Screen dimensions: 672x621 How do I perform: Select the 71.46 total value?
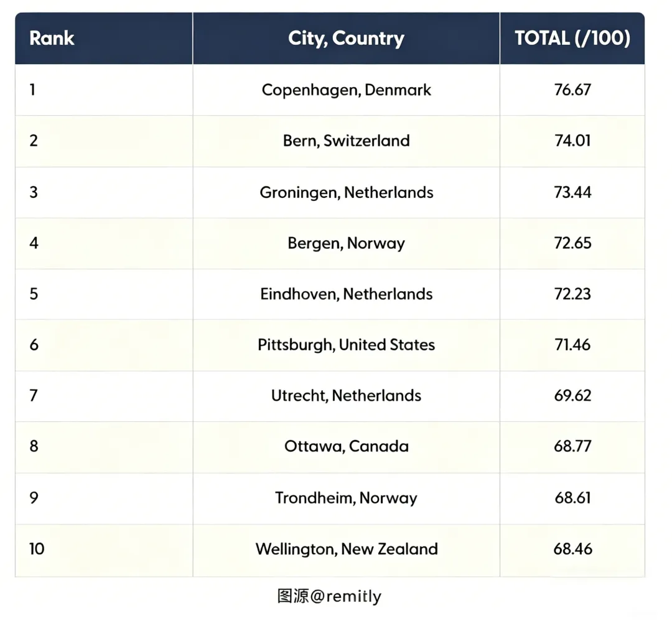pyautogui.click(x=572, y=345)
